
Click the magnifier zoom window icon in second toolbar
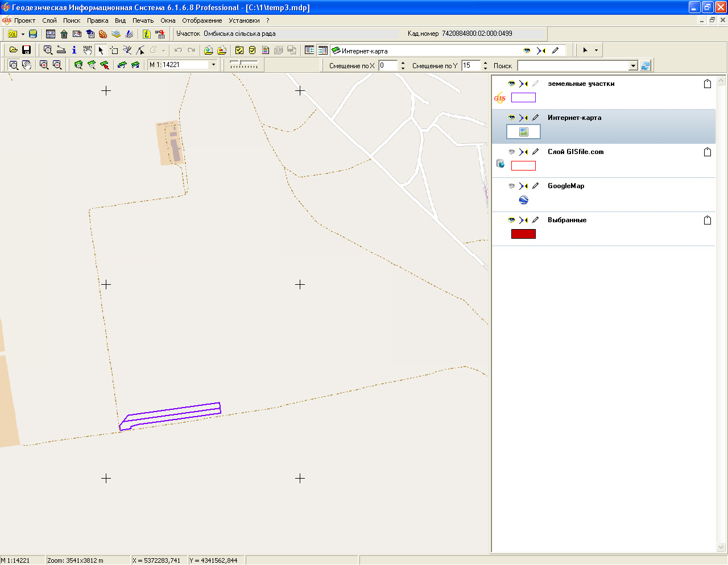tap(48, 50)
